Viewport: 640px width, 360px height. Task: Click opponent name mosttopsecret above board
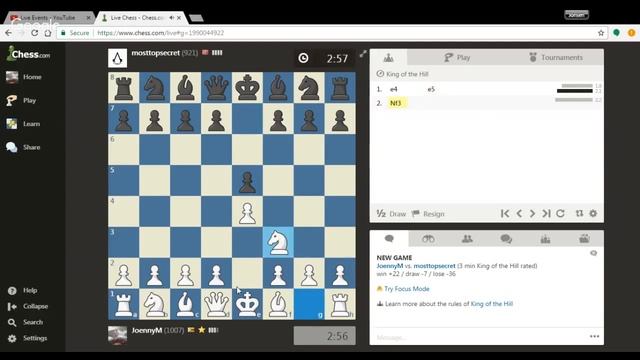(156, 53)
